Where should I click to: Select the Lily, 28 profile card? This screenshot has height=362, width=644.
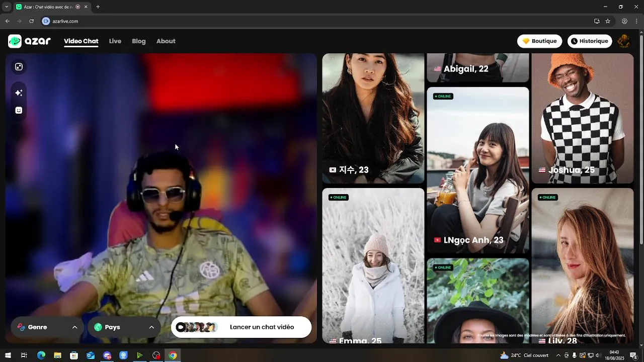click(583, 265)
